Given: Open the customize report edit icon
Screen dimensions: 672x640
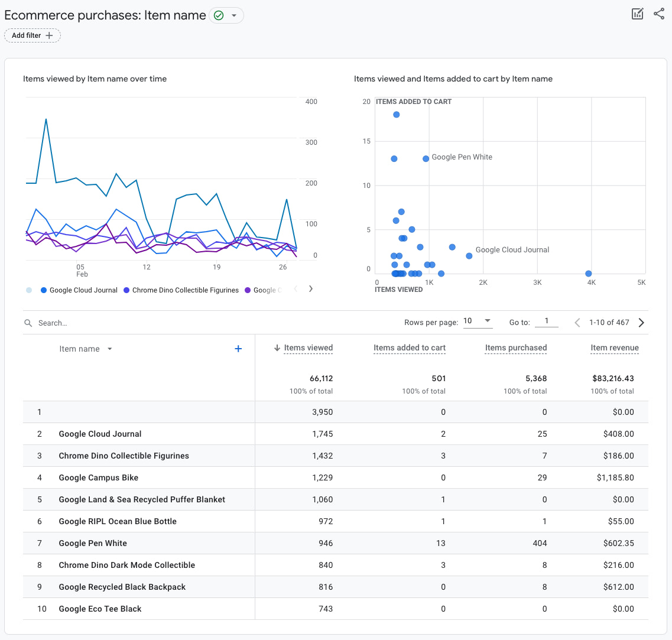Looking at the screenshot, I should tap(637, 14).
